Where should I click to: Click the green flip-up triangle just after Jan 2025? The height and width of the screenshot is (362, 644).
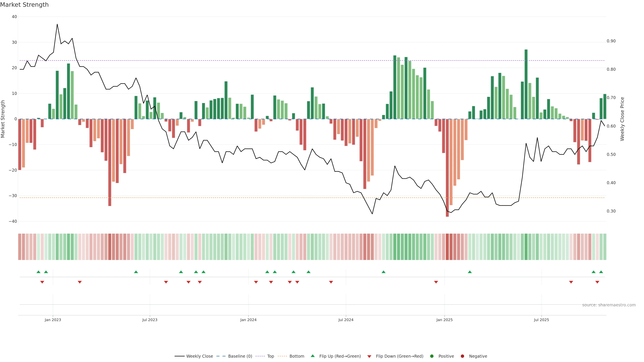pos(470,272)
